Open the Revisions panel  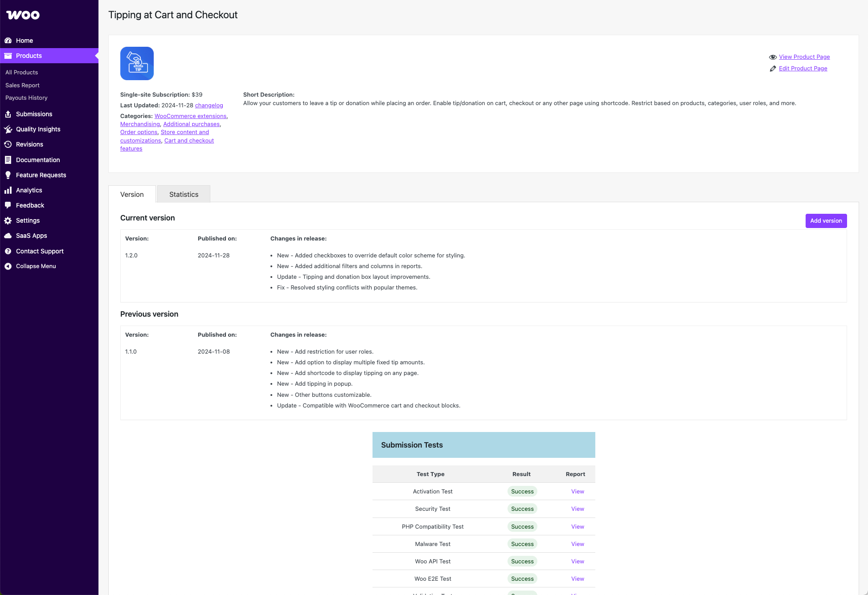click(x=29, y=144)
